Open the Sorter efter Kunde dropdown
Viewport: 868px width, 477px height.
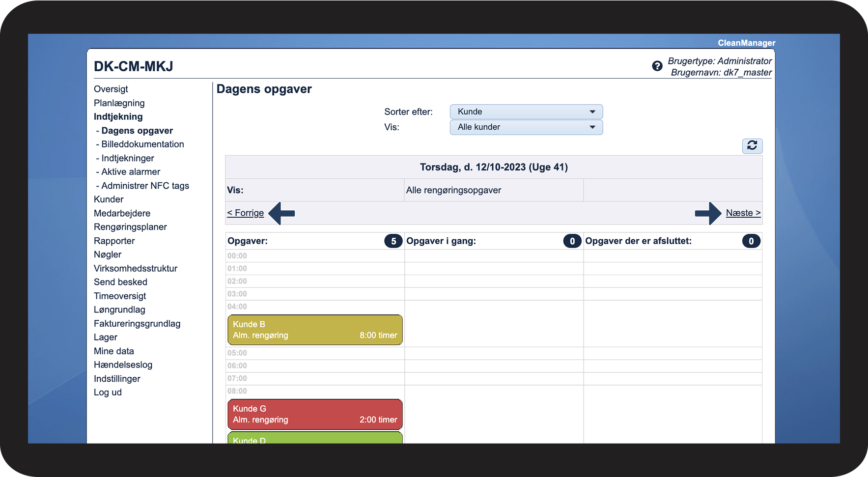[x=526, y=112]
